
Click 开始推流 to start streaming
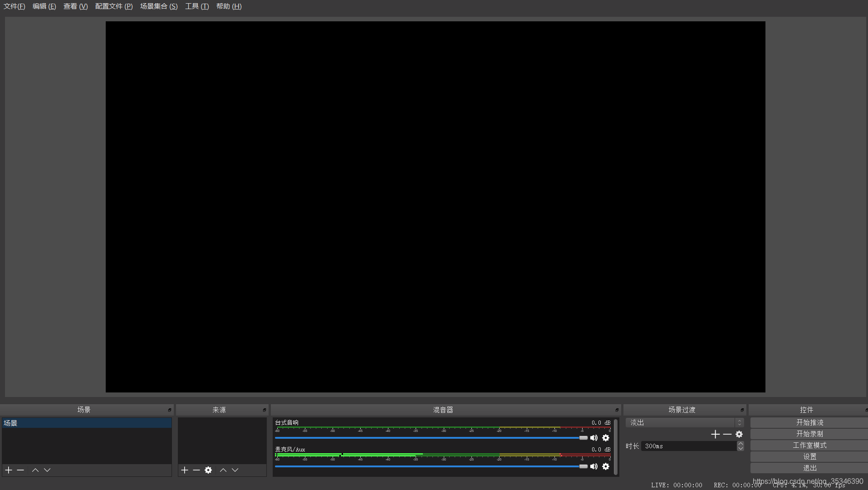(x=809, y=422)
